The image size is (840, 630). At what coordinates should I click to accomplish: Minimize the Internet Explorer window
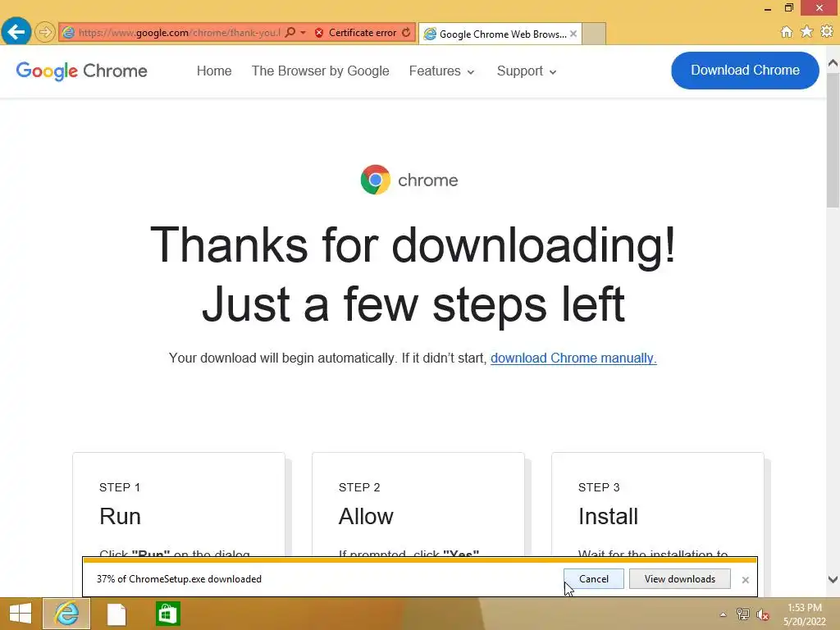pos(767,8)
